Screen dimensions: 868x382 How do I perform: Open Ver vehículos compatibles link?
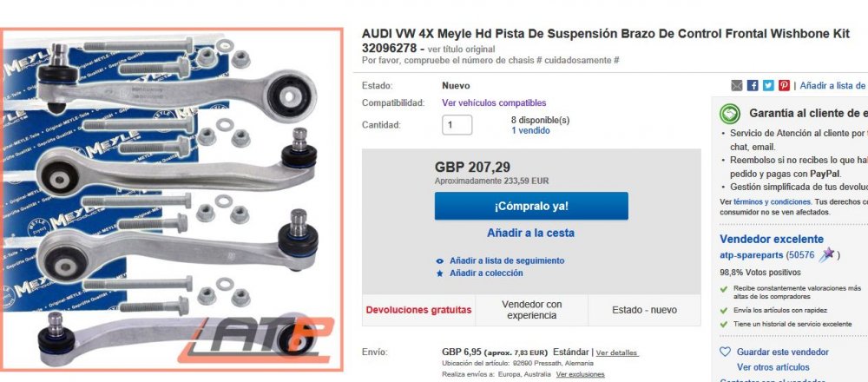point(494,103)
